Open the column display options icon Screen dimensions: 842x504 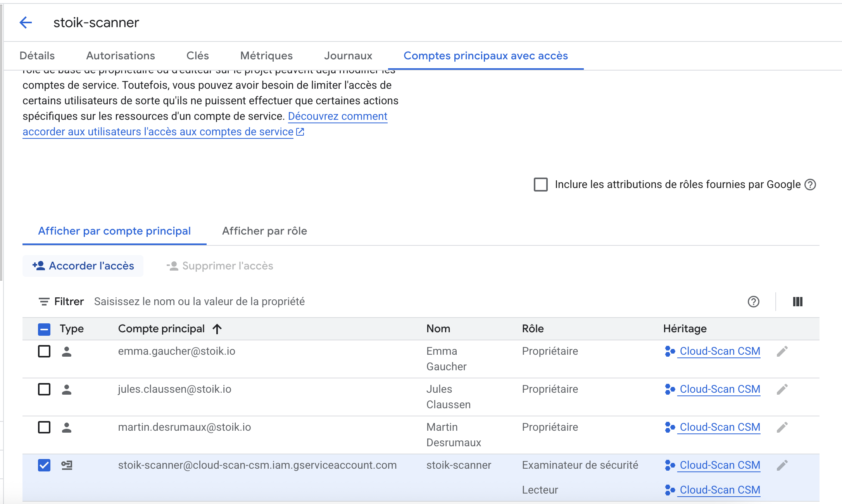click(797, 302)
